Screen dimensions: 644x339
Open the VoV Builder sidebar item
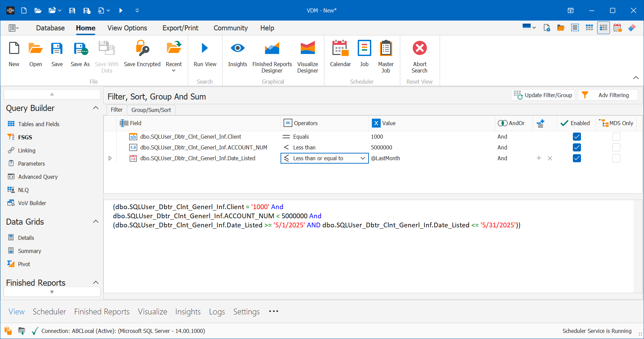click(27, 203)
